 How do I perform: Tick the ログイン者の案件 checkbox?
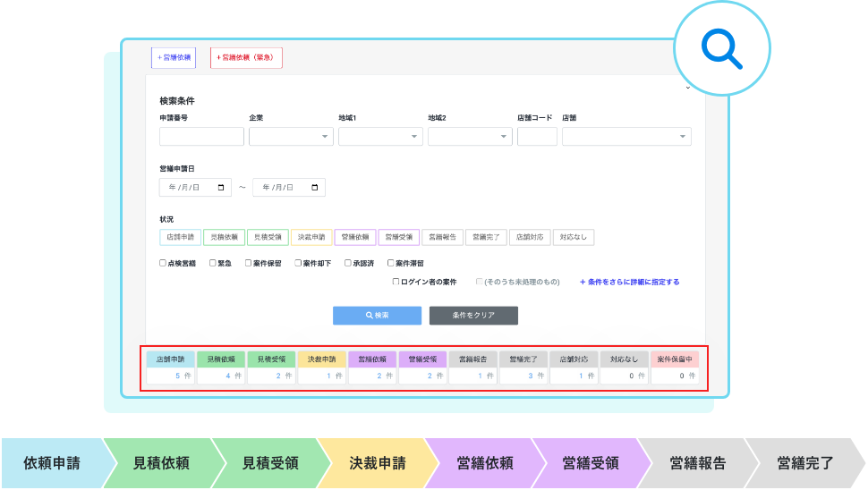pos(396,282)
